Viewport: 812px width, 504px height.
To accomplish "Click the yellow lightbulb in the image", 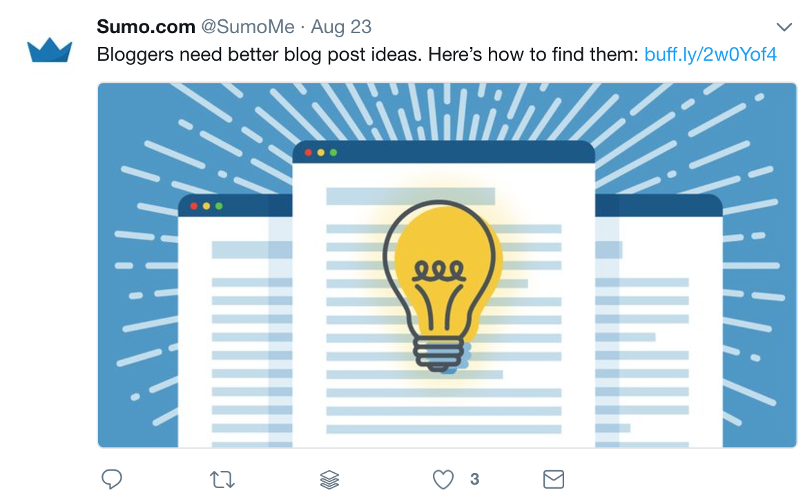I will coord(440,286).
